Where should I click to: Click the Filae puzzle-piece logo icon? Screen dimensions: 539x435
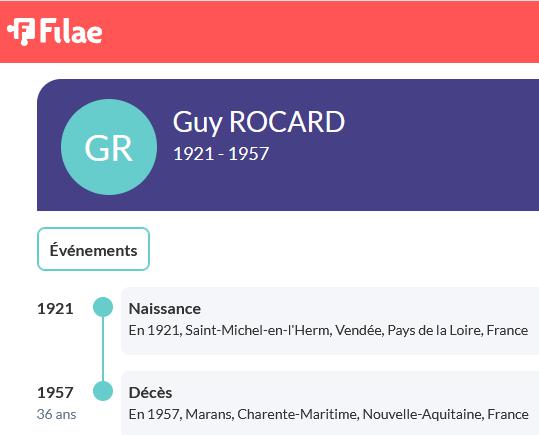point(21,31)
